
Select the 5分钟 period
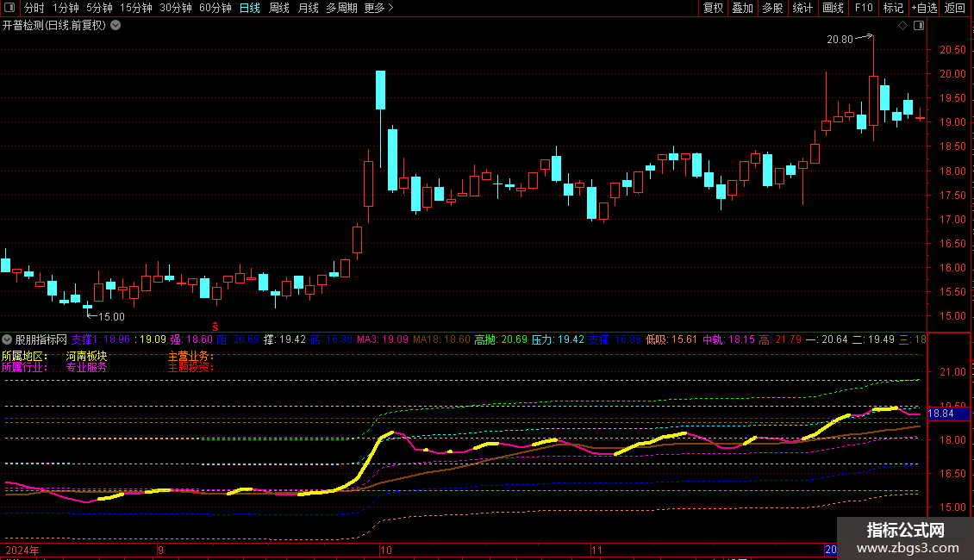tap(99, 8)
